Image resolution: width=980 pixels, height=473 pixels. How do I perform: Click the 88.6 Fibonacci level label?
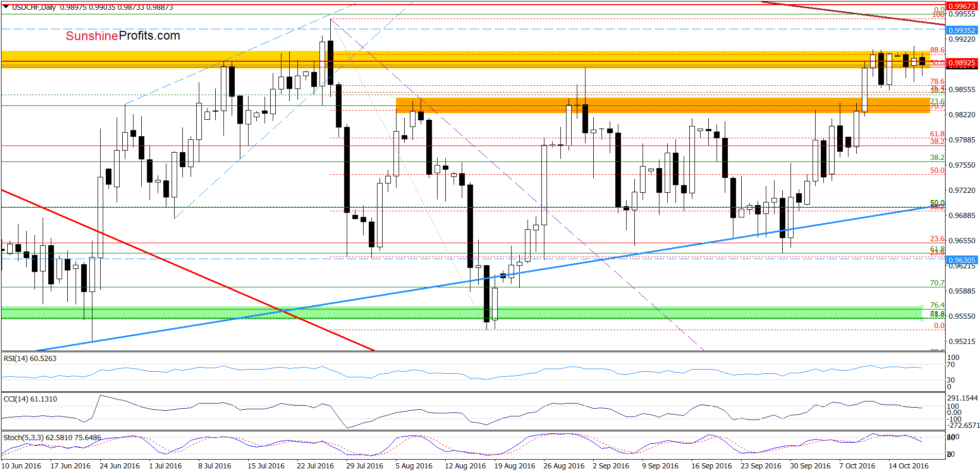click(937, 50)
